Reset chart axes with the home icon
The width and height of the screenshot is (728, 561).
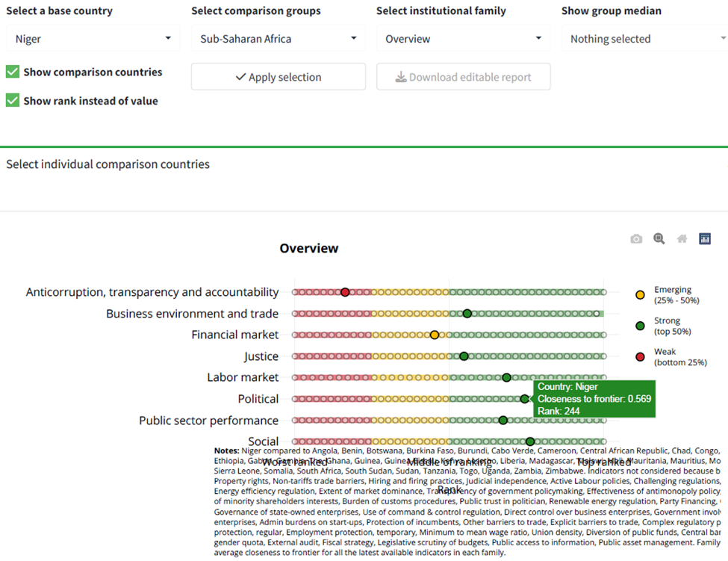click(x=682, y=238)
